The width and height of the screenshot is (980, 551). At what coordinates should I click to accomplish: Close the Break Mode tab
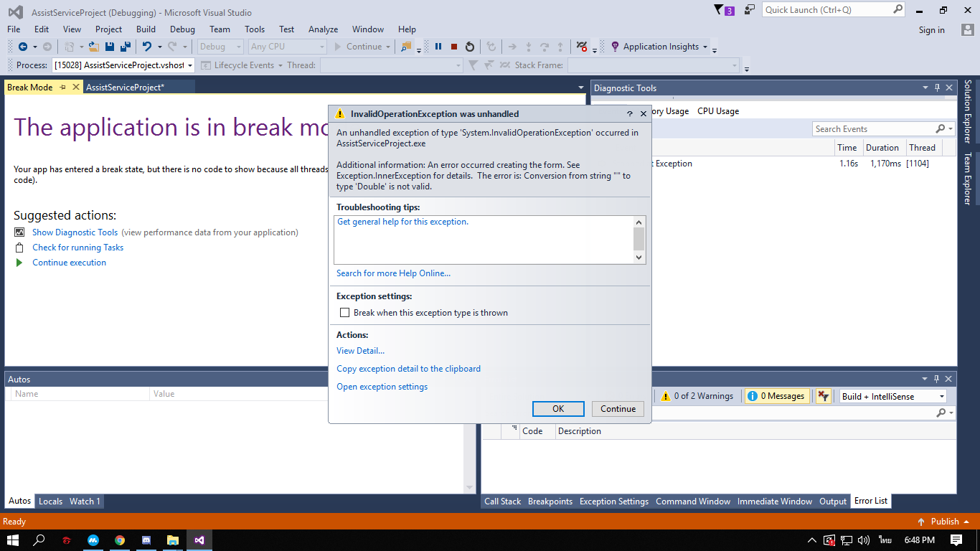tap(76, 88)
